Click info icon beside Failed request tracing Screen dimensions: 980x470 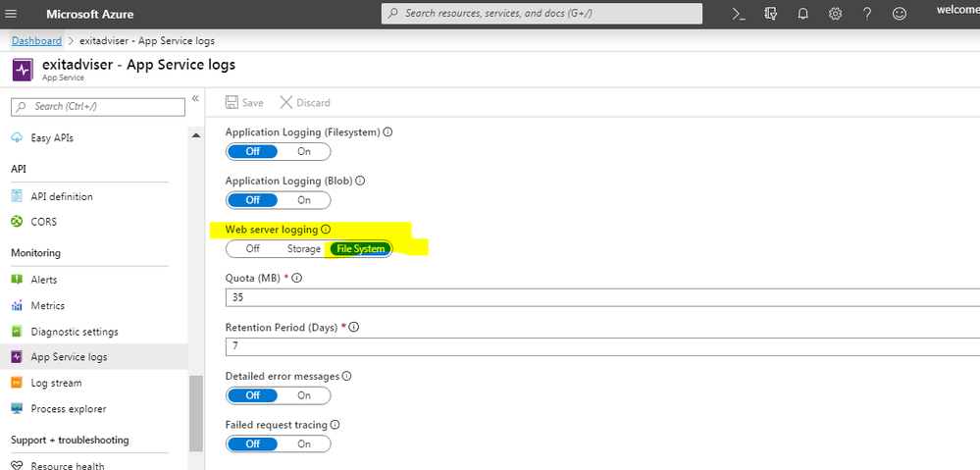[x=335, y=425]
